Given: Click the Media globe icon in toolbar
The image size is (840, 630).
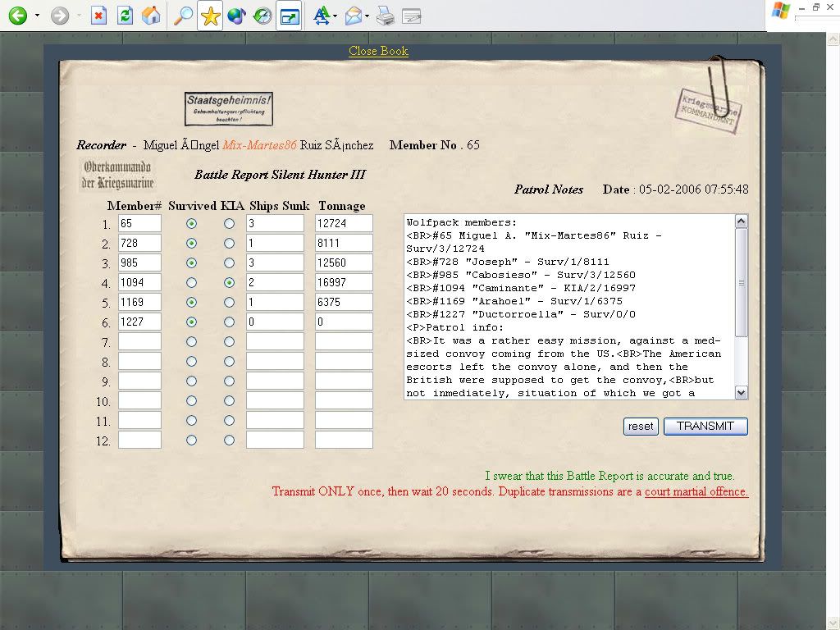Looking at the screenshot, I should coord(236,16).
